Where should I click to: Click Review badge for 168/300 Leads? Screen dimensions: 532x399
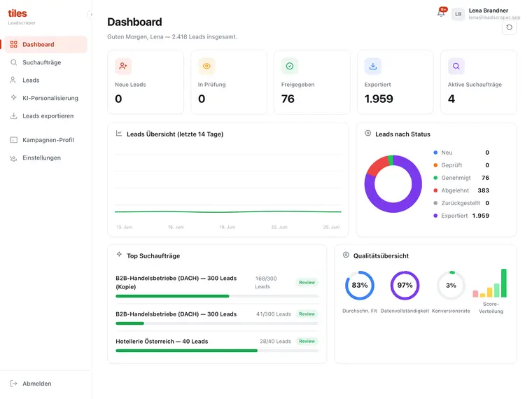(307, 282)
